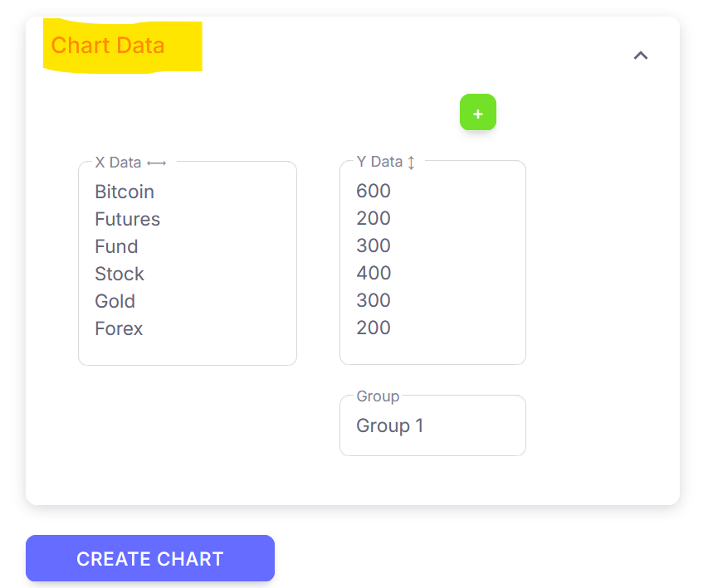Select the plus icon above the data fields

coord(478,112)
